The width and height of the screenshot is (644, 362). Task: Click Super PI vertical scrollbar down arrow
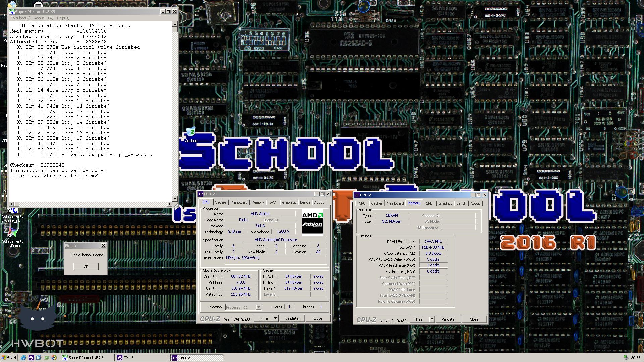click(175, 199)
